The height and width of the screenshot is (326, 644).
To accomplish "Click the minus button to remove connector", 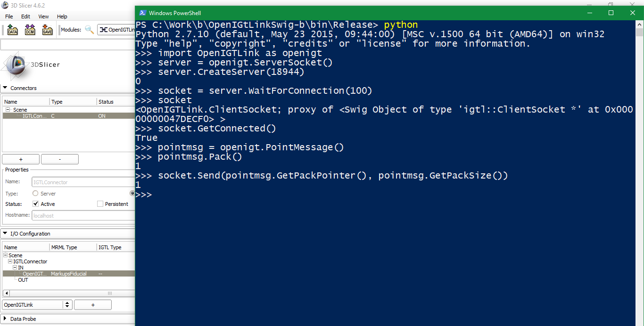I will [59, 159].
